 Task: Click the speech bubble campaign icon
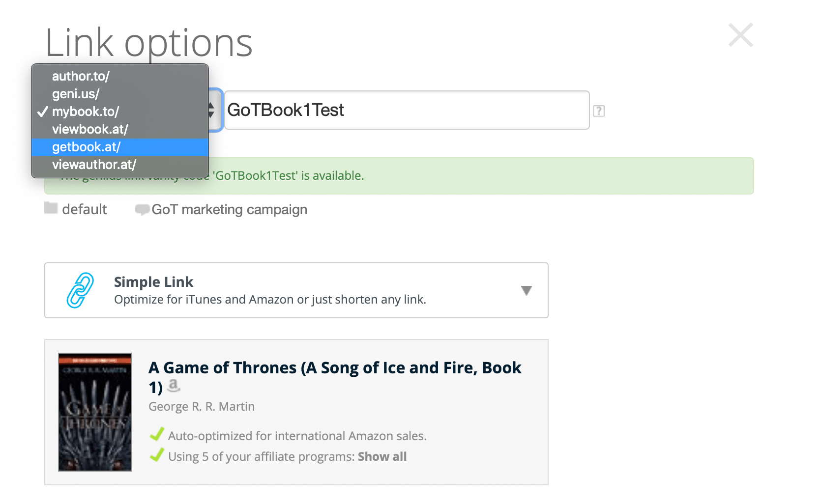pos(142,210)
